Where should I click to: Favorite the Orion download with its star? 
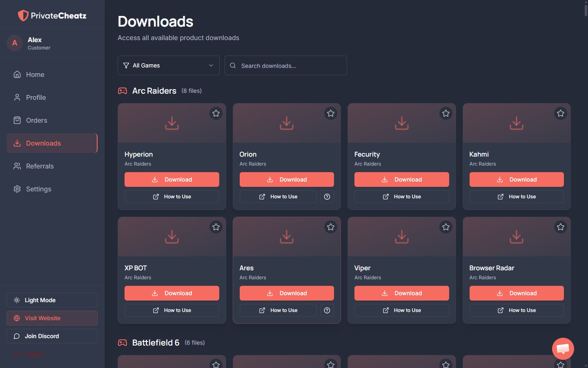(331, 113)
